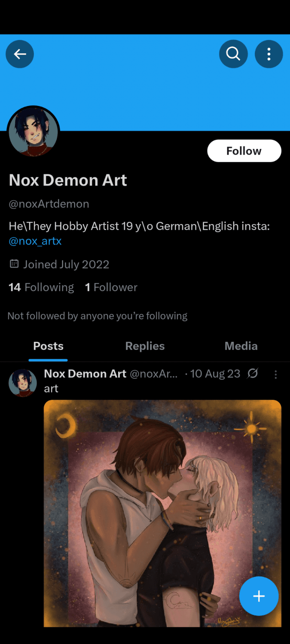
Task: Click the calendar icon next to Joined July 2022
Action: (14, 264)
